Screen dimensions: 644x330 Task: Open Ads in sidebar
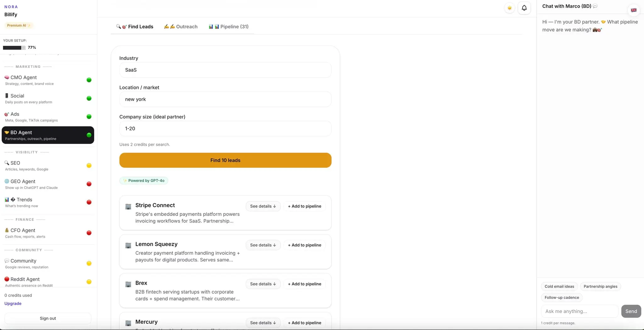point(48,117)
